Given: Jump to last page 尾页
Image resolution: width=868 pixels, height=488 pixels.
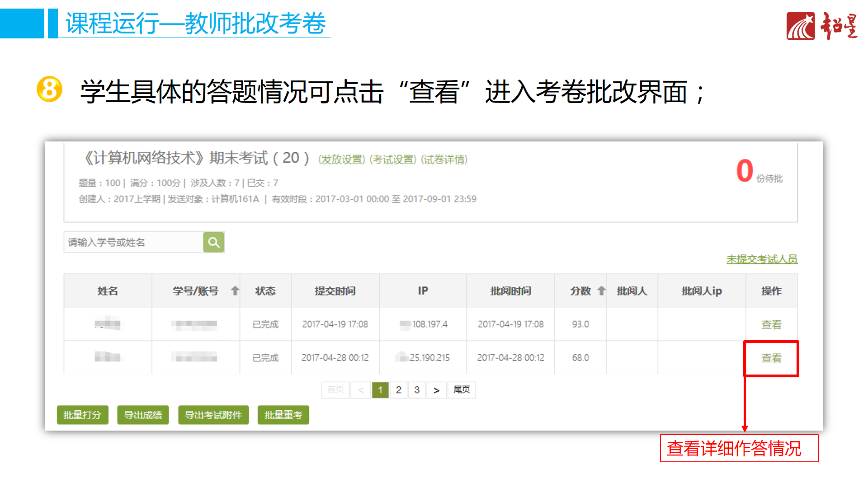Looking at the screenshot, I should [462, 390].
